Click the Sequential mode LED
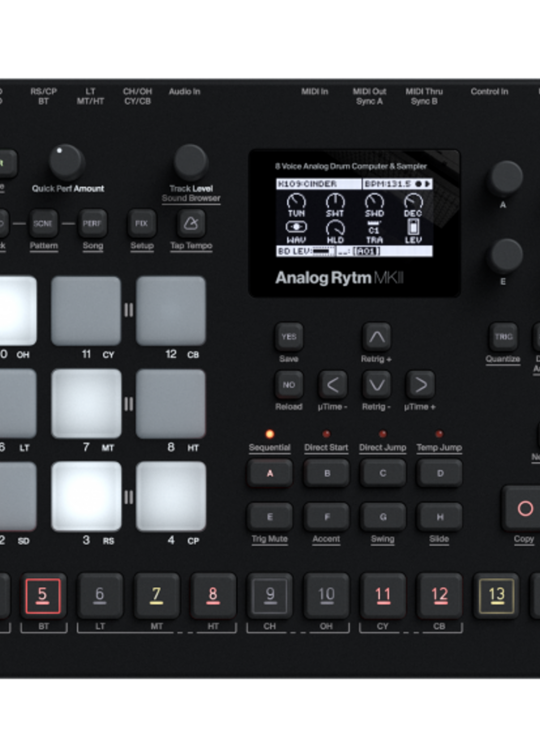Image resolution: width=540 pixels, height=756 pixels. pyautogui.click(x=270, y=434)
